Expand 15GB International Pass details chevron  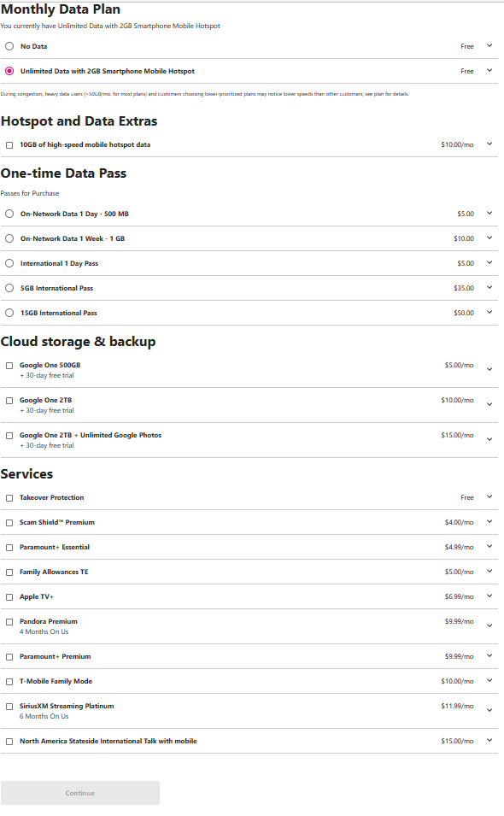point(489,312)
